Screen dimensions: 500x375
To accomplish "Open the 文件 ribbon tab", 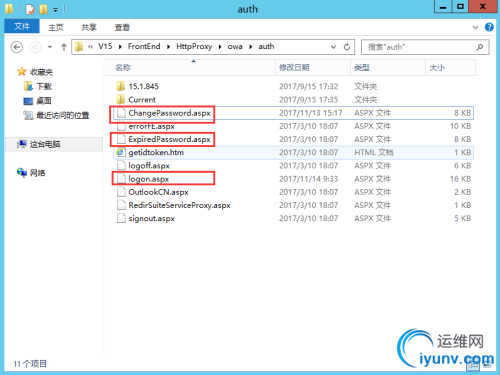I will [22, 26].
